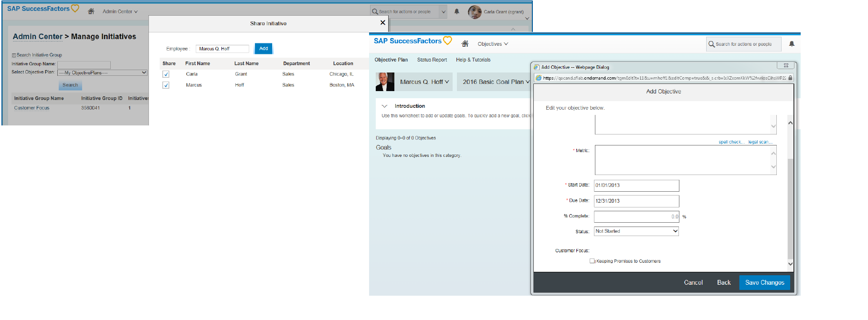Open the Customer Focus initiative group link
The image size is (868, 320).
point(32,108)
